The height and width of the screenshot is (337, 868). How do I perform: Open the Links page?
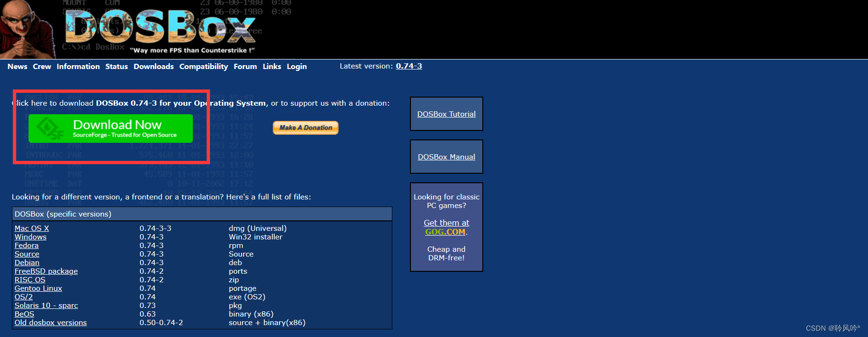[x=272, y=67]
